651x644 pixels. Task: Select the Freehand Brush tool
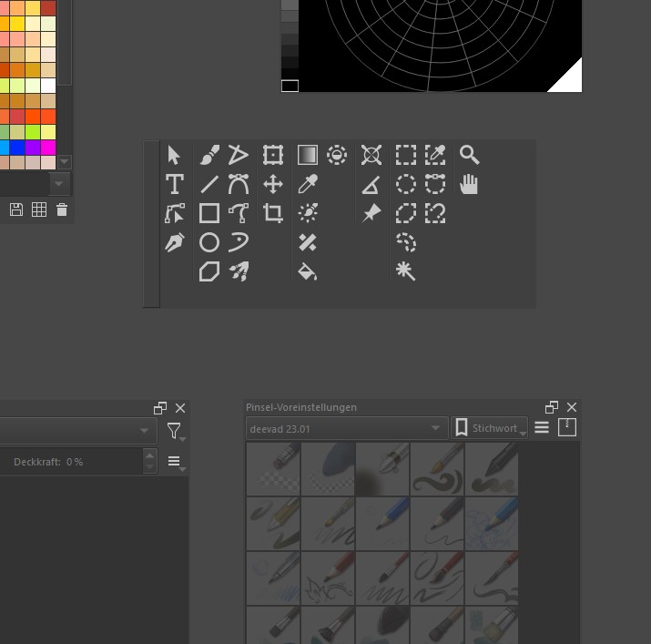(x=209, y=156)
